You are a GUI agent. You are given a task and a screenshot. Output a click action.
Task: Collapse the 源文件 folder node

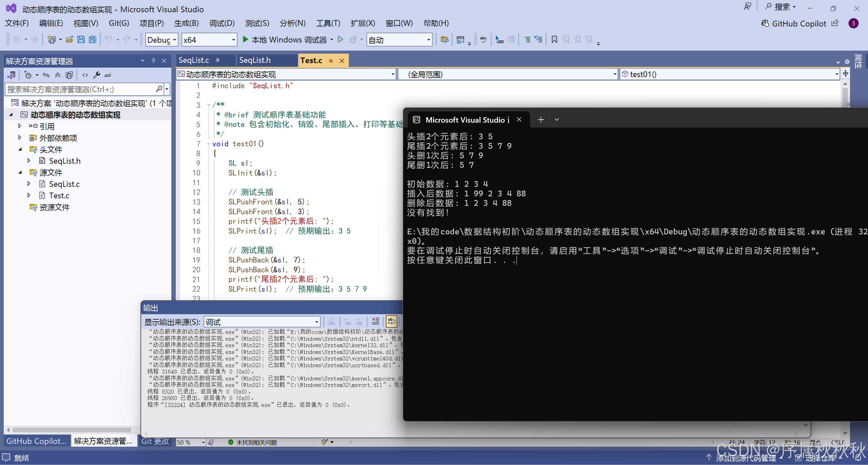coord(20,172)
